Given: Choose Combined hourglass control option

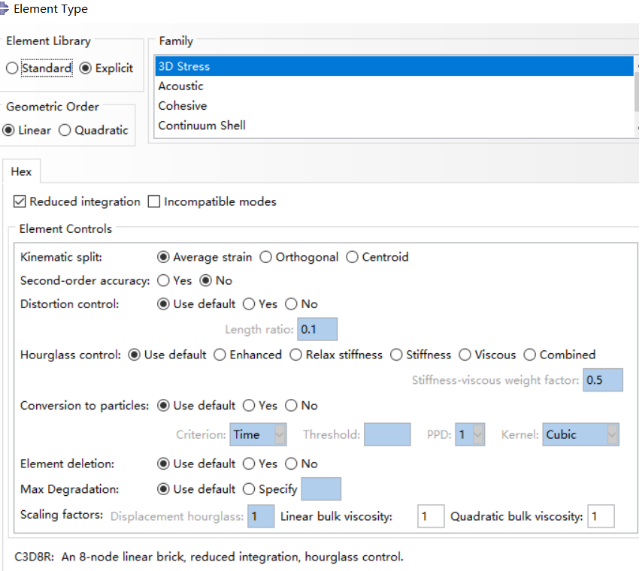Looking at the screenshot, I should pos(530,355).
